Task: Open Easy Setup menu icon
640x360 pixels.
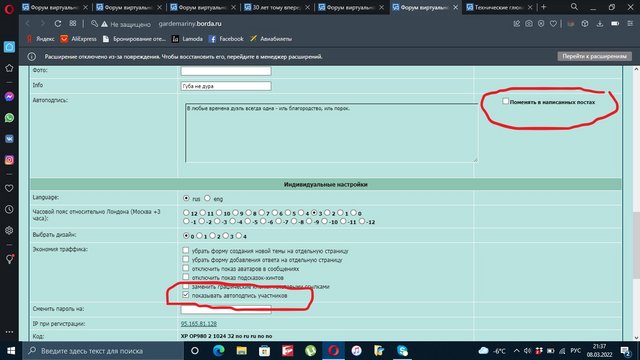Action: point(631,24)
